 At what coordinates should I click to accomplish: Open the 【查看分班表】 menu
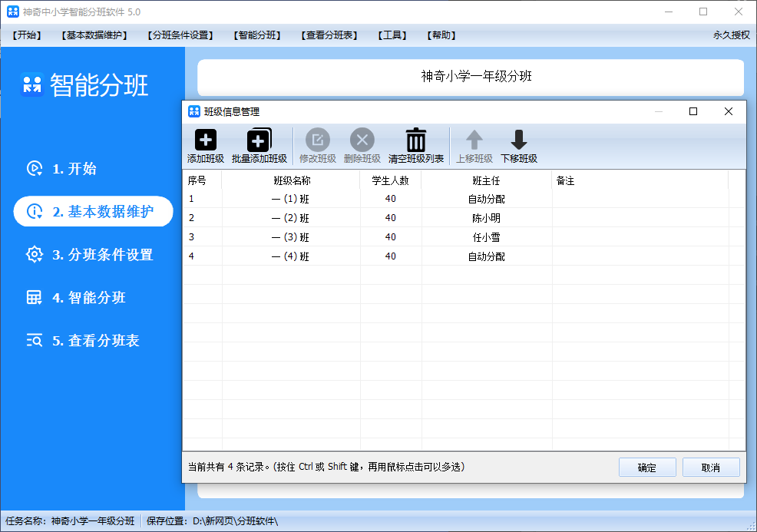pos(329,35)
